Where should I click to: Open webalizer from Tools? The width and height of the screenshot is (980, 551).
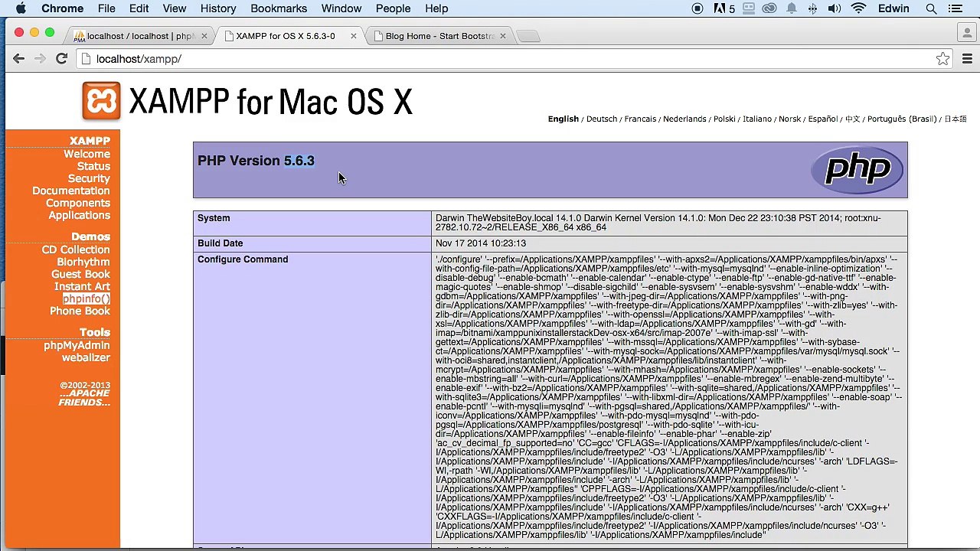pos(86,357)
